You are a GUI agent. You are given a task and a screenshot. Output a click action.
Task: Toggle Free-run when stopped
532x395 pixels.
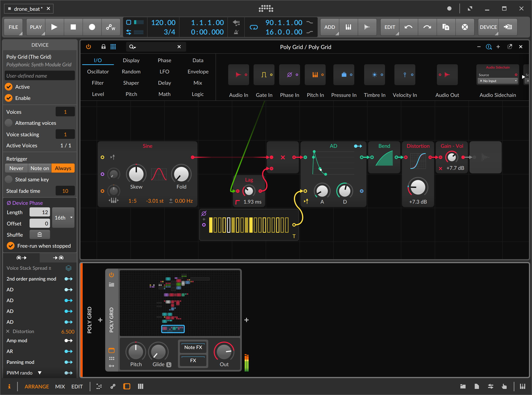coord(11,246)
